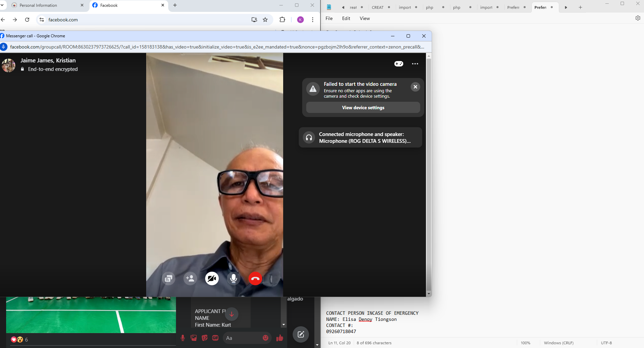Click the call window scrollbar up arrow
Viewport: 644px width, 348px height.
coord(429,56)
